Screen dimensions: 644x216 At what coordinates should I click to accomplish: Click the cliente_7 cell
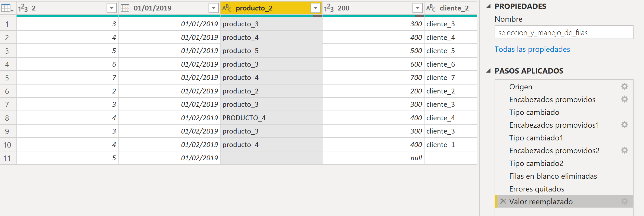pos(450,78)
